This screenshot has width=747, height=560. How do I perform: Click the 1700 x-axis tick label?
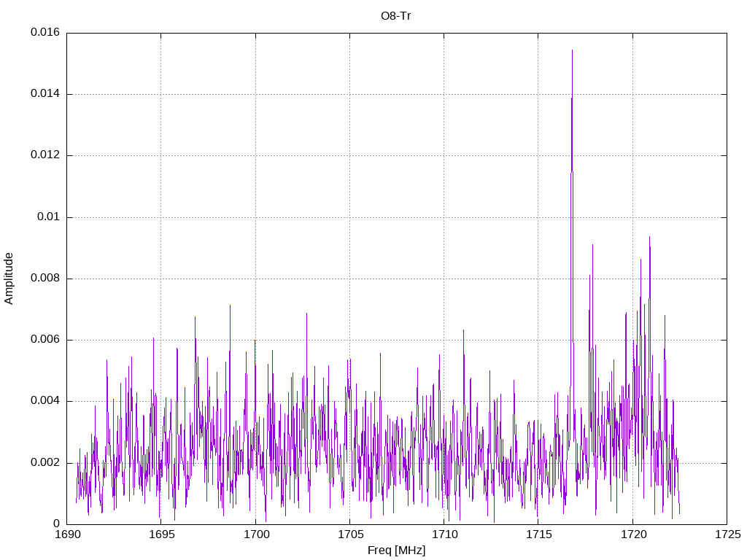pyautogui.click(x=256, y=534)
